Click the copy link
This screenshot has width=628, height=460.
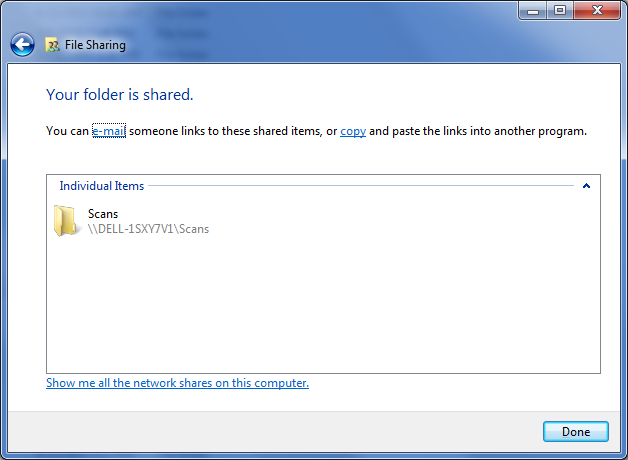(x=353, y=131)
